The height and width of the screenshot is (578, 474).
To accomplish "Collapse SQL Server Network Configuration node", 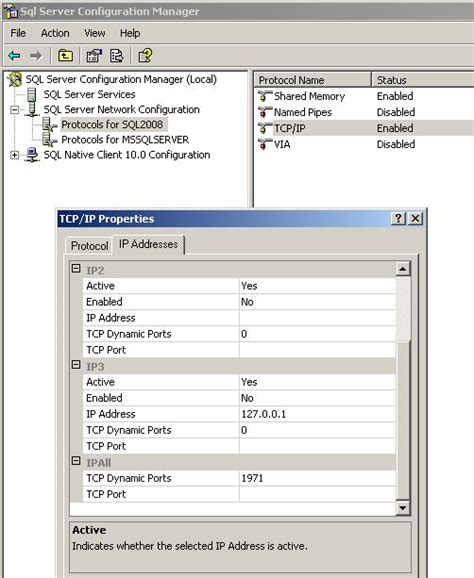I will (x=14, y=110).
